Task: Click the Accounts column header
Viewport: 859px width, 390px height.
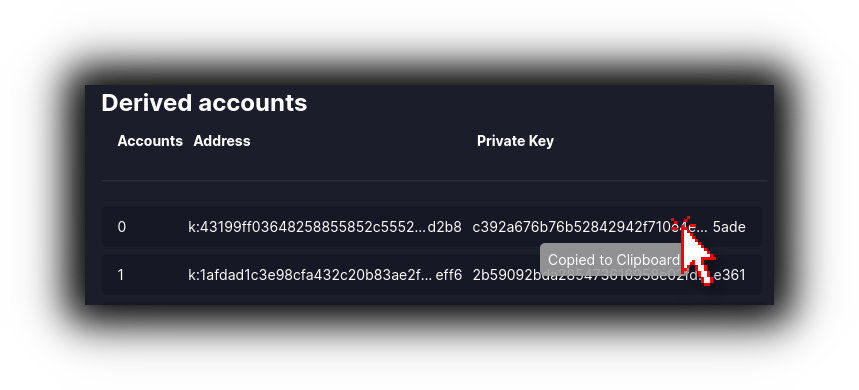Action: click(150, 141)
